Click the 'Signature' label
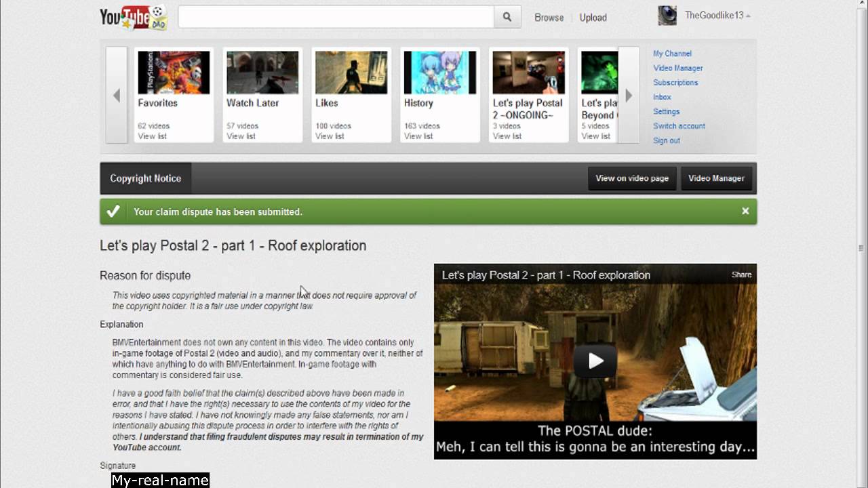868x488 pixels. 117,466
